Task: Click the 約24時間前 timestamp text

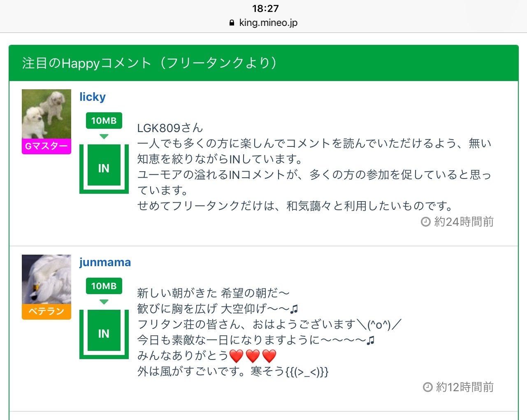Action: pos(464,222)
